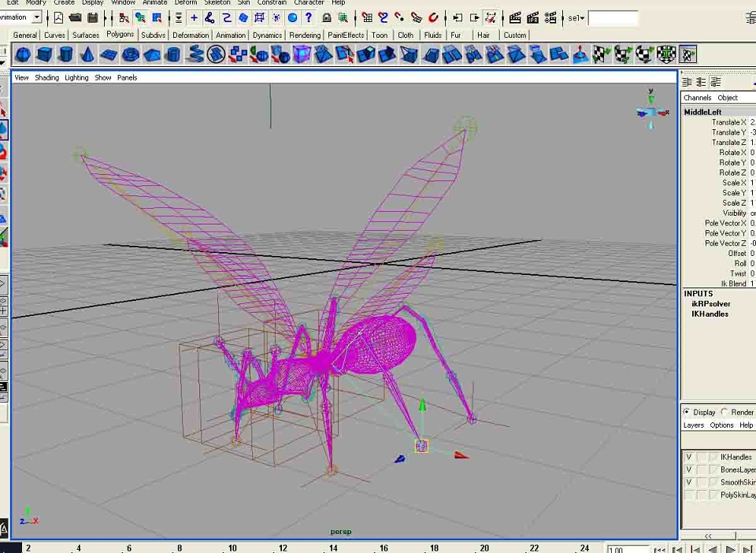The width and height of the screenshot is (756, 553).
Task: Toggle display type box of PolySkinLayer
Action: (x=702, y=495)
